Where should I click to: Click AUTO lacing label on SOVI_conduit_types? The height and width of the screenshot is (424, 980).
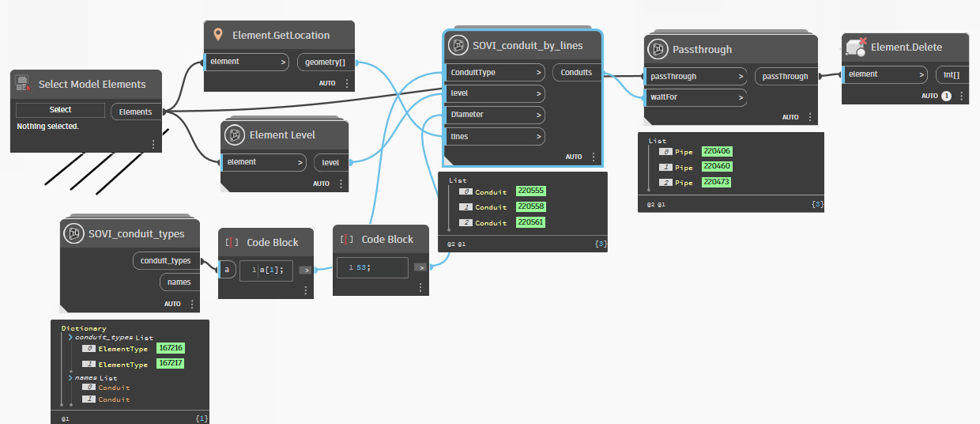172,303
